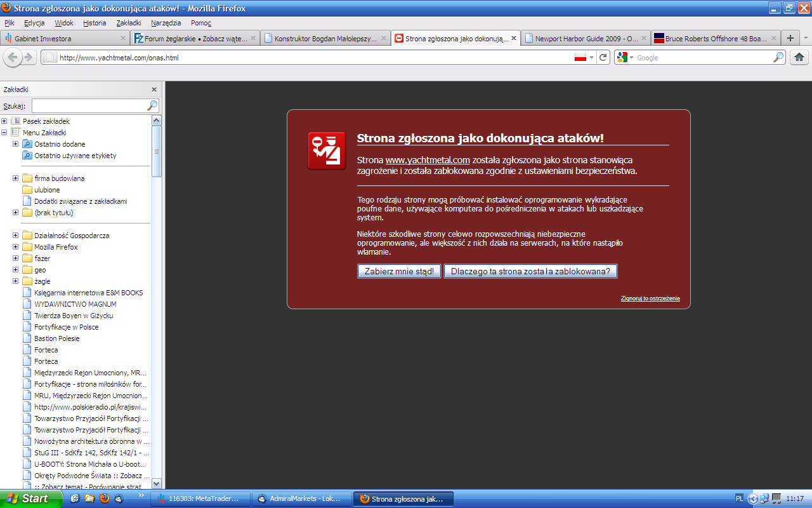Open the Edycja menu
The image size is (812, 508).
(x=34, y=23)
